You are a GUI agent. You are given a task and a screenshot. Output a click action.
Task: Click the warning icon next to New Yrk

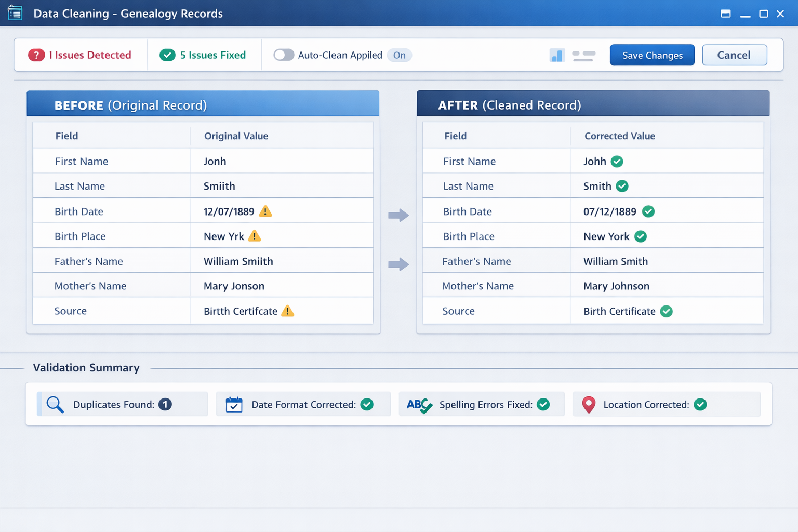(255, 236)
